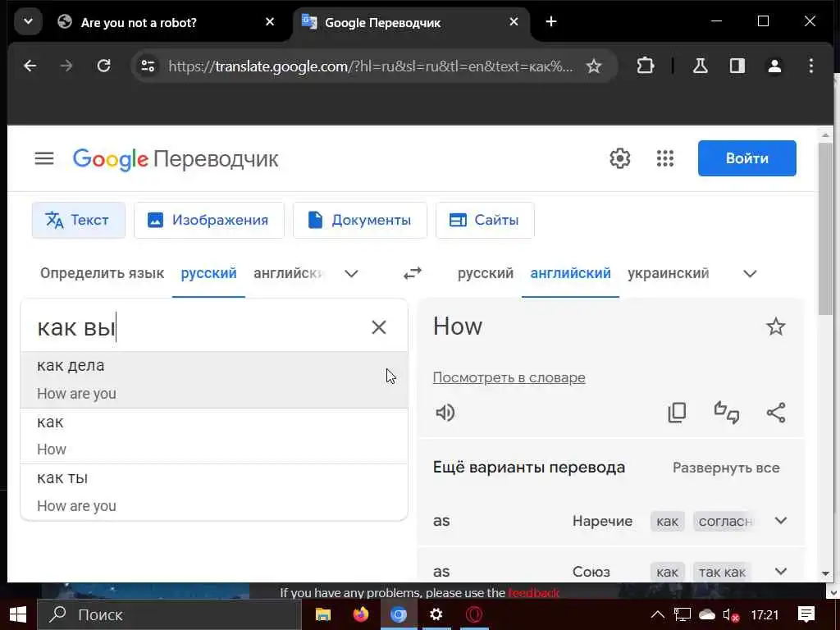This screenshot has width=840, height=630.
Task: Expand the 'as' Союз row
Action: pyautogui.click(x=781, y=571)
